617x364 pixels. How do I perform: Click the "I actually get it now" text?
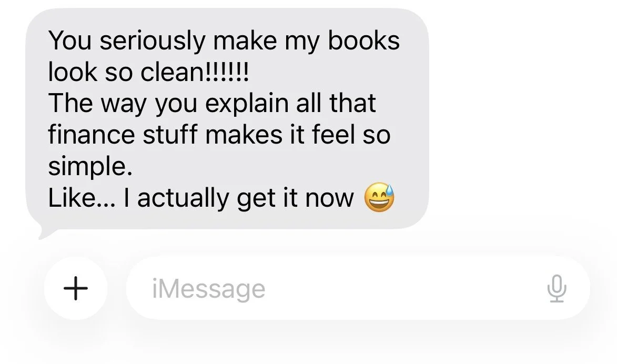tap(239, 198)
